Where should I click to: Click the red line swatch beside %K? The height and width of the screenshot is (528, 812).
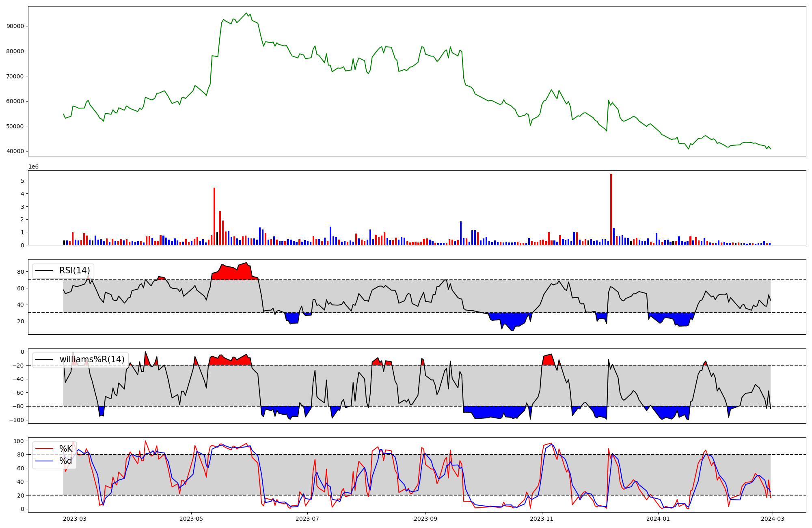point(45,449)
